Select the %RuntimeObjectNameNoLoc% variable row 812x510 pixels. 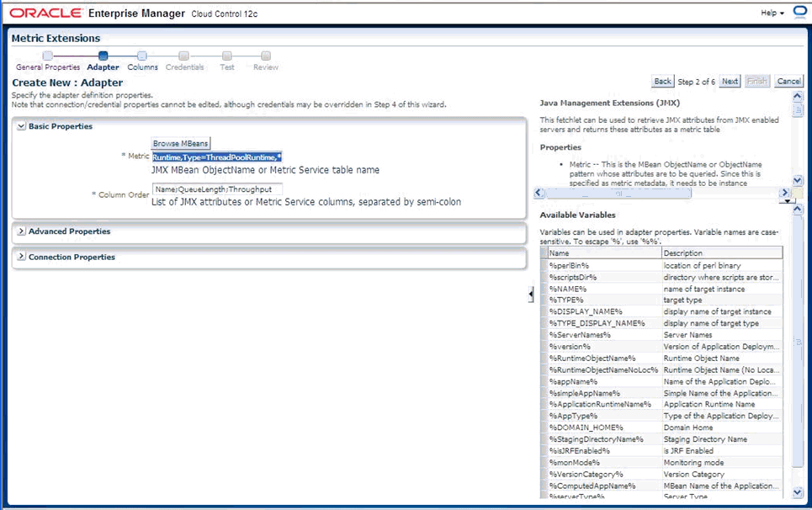[661, 369]
